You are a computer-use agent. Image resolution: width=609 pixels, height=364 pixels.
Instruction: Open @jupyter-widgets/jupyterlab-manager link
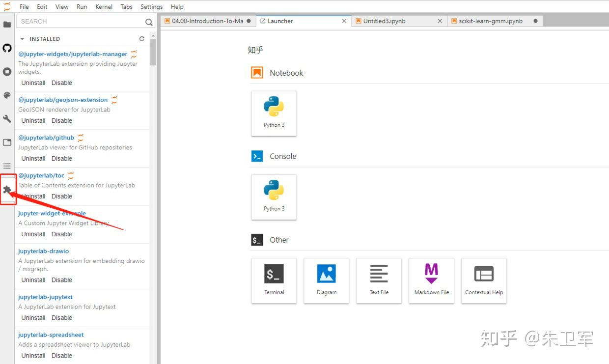(73, 54)
